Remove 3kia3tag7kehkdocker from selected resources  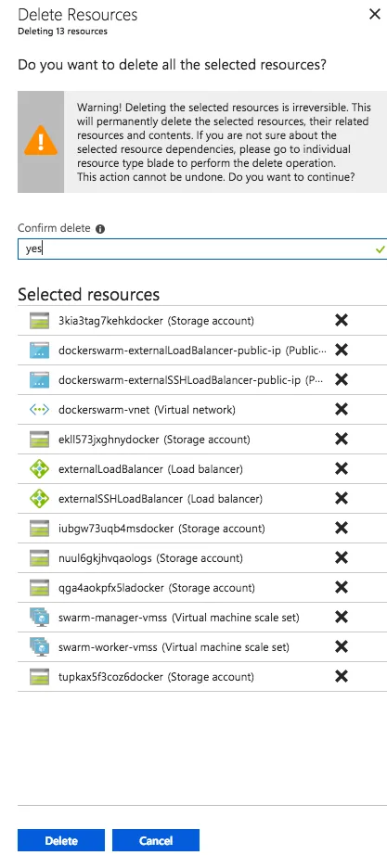click(342, 320)
